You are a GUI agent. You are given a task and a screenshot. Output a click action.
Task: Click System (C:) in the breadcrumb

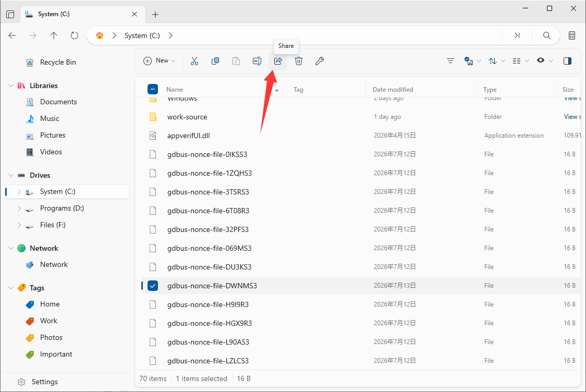(142, 35)
